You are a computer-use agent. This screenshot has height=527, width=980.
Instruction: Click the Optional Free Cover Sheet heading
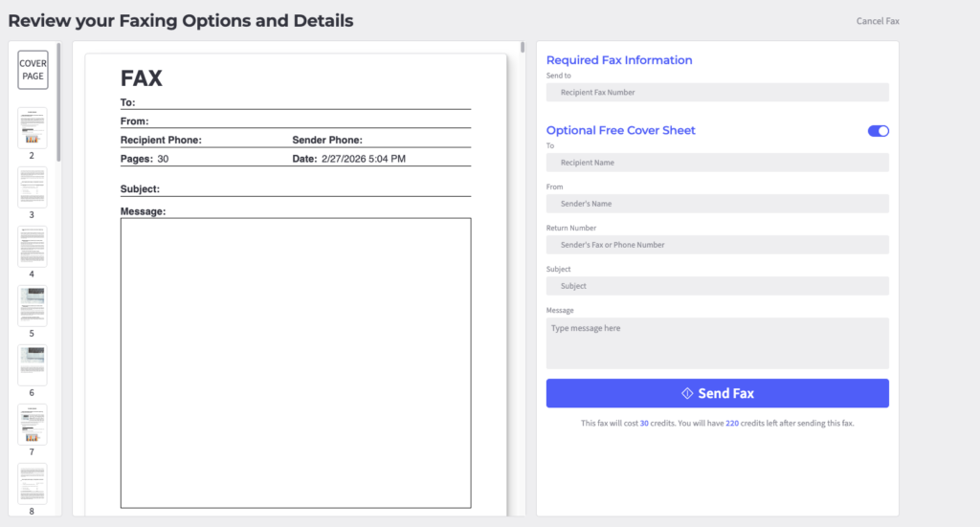tap(620, 130)
